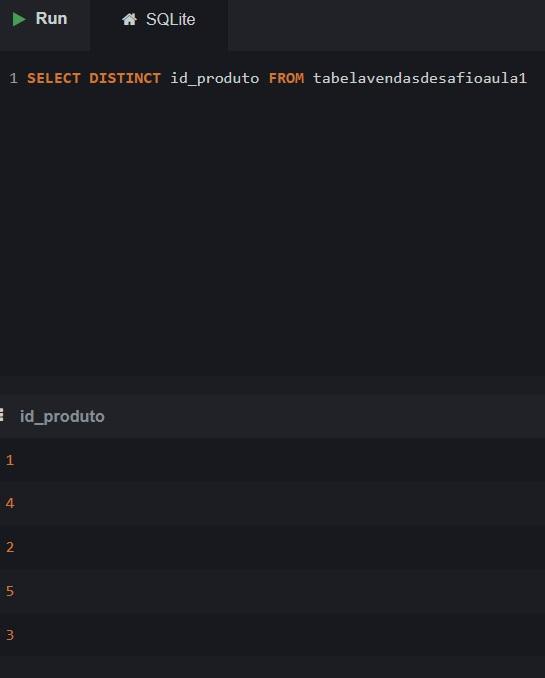Viewport: 545px width, 678px height.
Task: Place cursor on the SELECT keyword
Action: pyautogui.click(x=54, y=78)
